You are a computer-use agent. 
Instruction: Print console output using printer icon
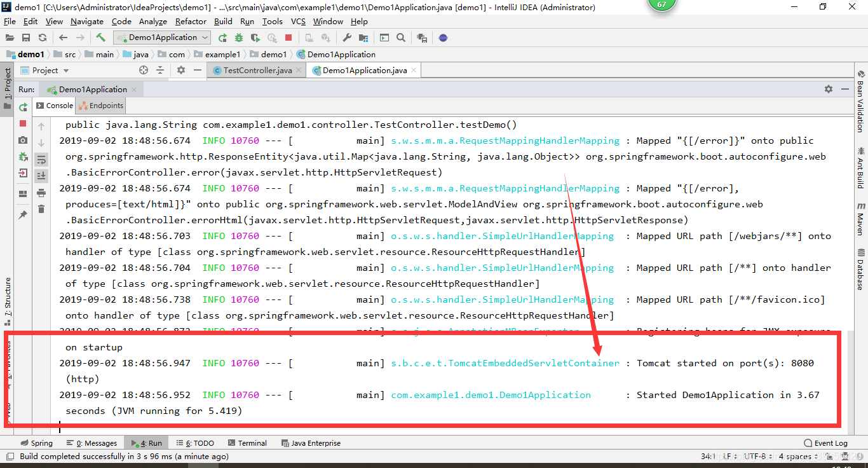point(41,193)
